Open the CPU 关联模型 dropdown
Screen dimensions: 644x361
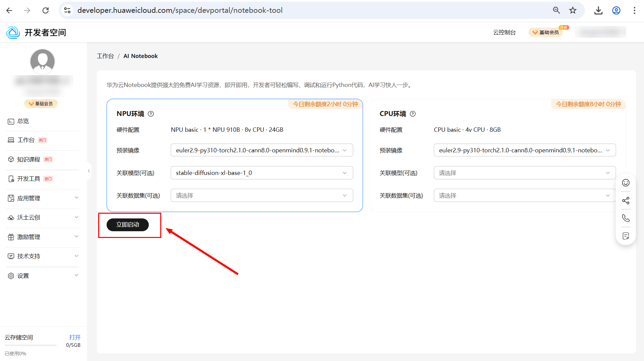click(x=525, y=173)
